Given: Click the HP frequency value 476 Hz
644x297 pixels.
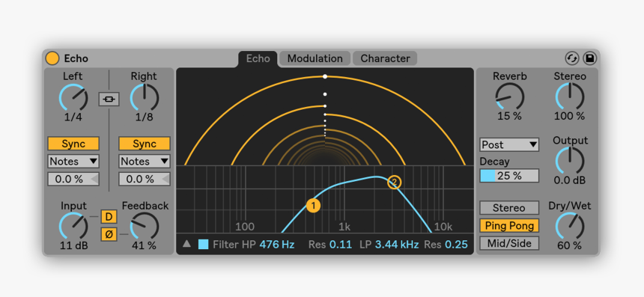Looking at the screenshot, I should pos(277,245).
